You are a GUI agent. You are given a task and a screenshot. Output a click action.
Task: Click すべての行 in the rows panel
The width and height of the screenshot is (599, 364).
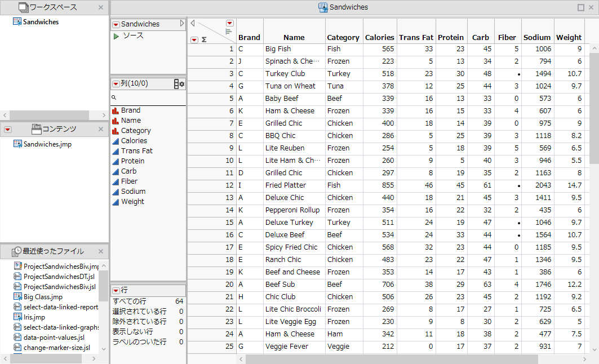[x=128, y=301]
